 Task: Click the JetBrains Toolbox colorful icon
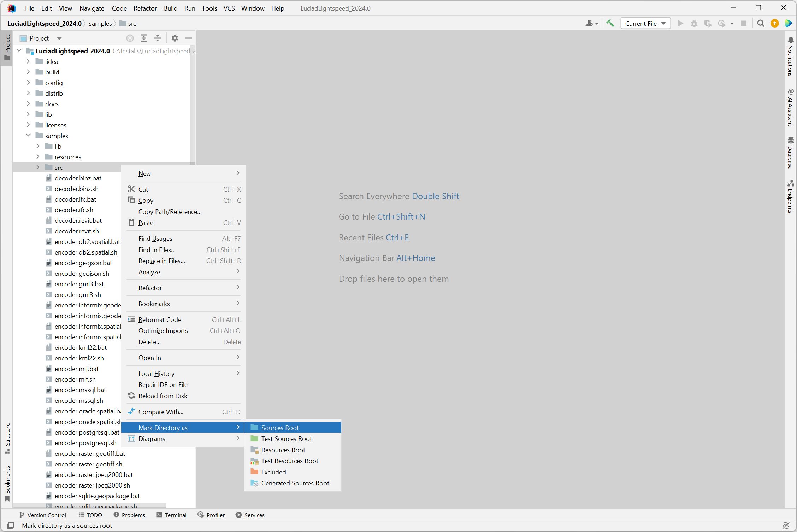[x=788, y=23]
